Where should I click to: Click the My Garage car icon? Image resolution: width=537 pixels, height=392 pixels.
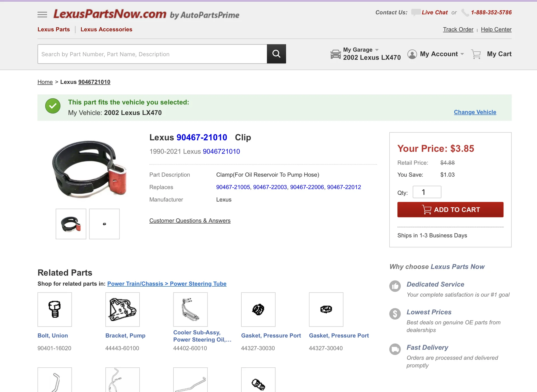coord(336,54)
